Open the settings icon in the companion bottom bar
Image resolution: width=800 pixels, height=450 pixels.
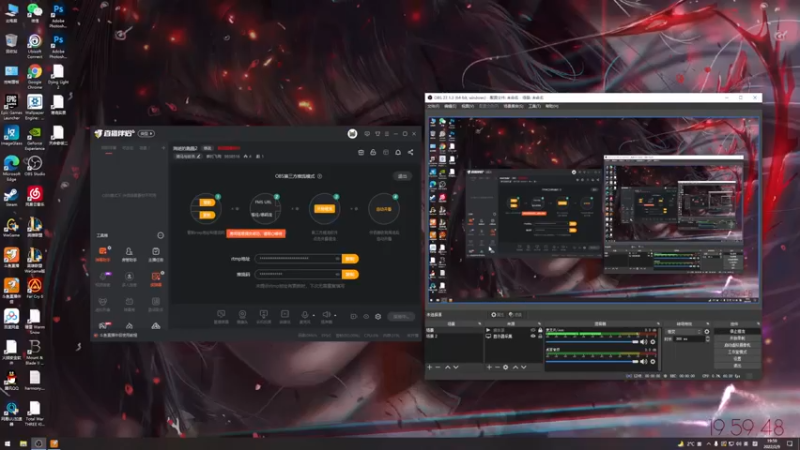click(x=378, y=316)
